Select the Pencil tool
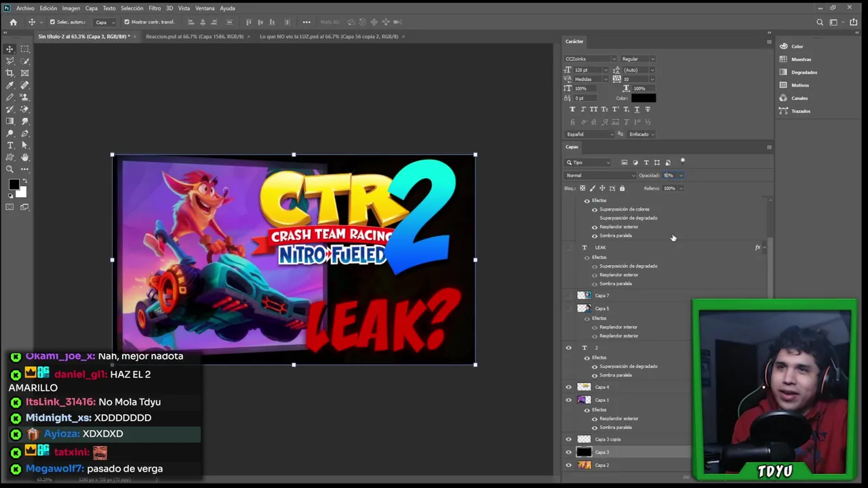868x488 pixels. click(x=10, y=98)
